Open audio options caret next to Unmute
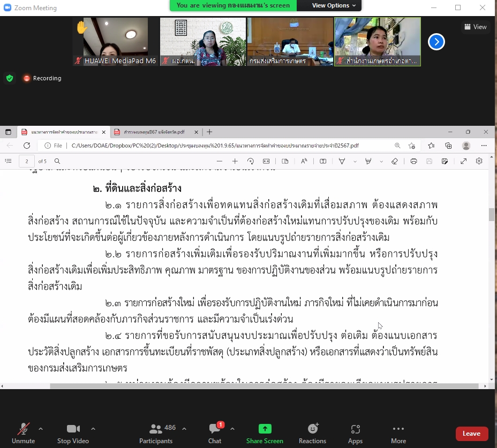The width and height of the screenshot is (497, 448). 41,429
